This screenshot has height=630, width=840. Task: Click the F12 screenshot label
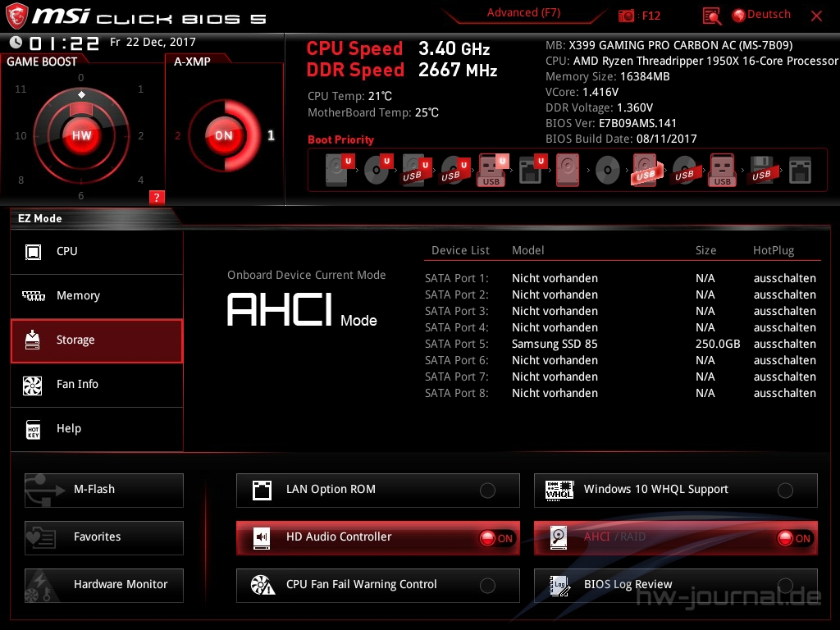pyautogui.click(x=651, y=16)
